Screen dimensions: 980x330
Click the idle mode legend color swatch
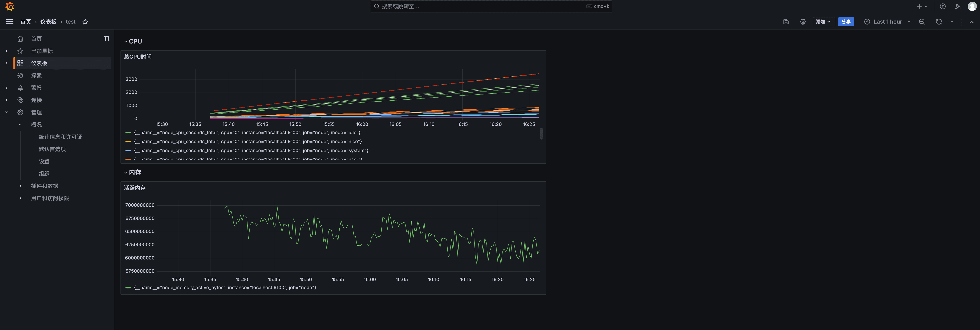(x=128, y=133)
